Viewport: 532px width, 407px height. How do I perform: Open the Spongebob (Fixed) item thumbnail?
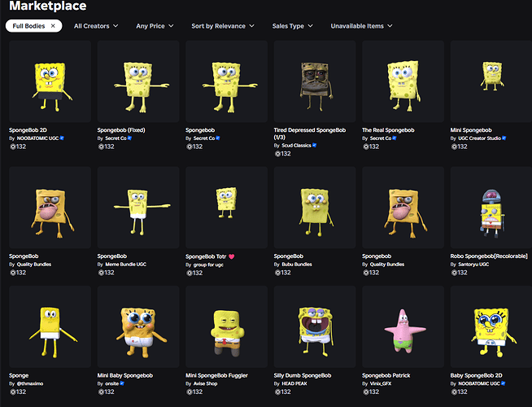tap(138, 81)
